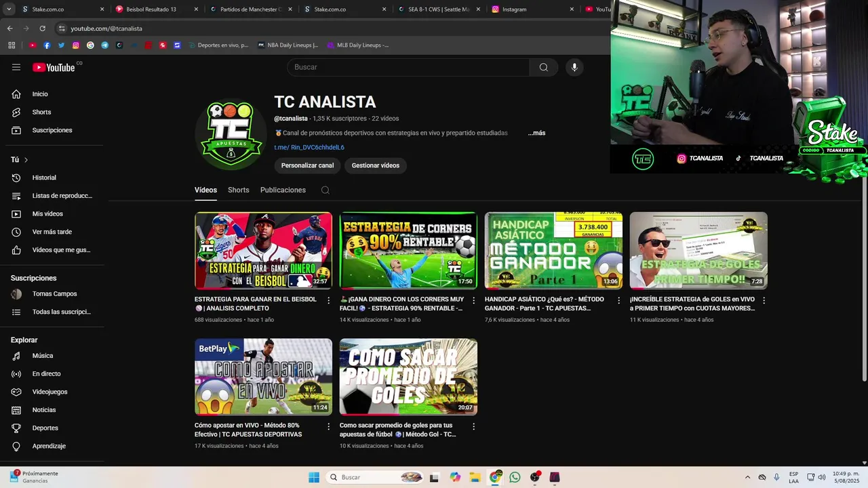The width and height of the screenshot is (868, 488).
Task: Open NBA Daily Lineups bookmark
Action: pyautogui.click(x=288, y=45)
